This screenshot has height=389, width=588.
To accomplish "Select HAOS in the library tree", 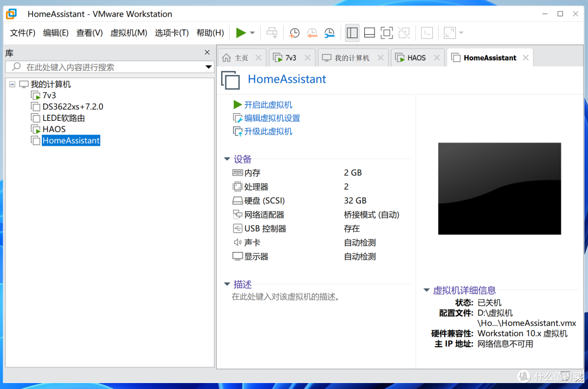I will pos(54,129).
